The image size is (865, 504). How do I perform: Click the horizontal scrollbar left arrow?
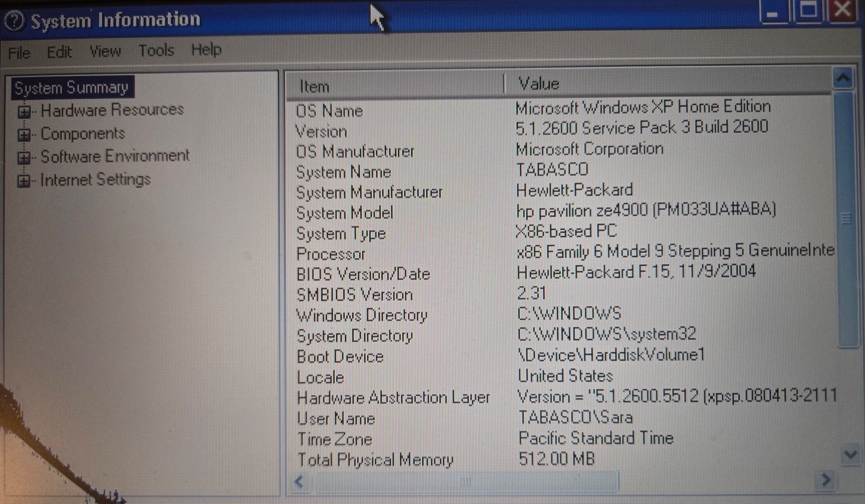(x=299, y=481)
